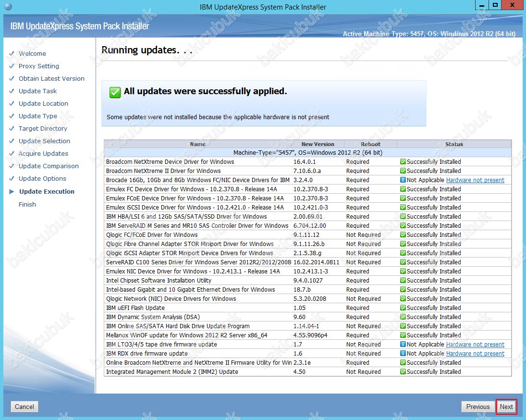The image size is (526, 420).
Task: Open Hardware not present link for IBM LTO3/4/5 tape
Action: 475,345
